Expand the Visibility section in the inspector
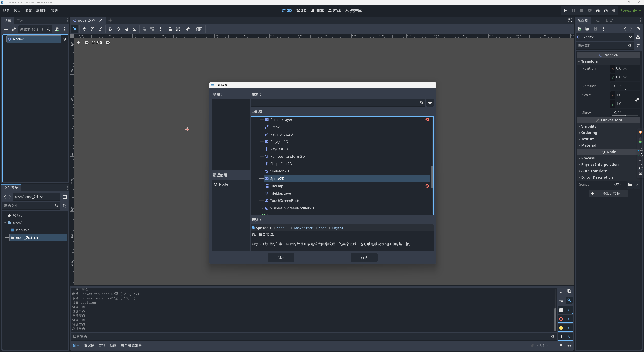644x352 pixels. [588, 126]
